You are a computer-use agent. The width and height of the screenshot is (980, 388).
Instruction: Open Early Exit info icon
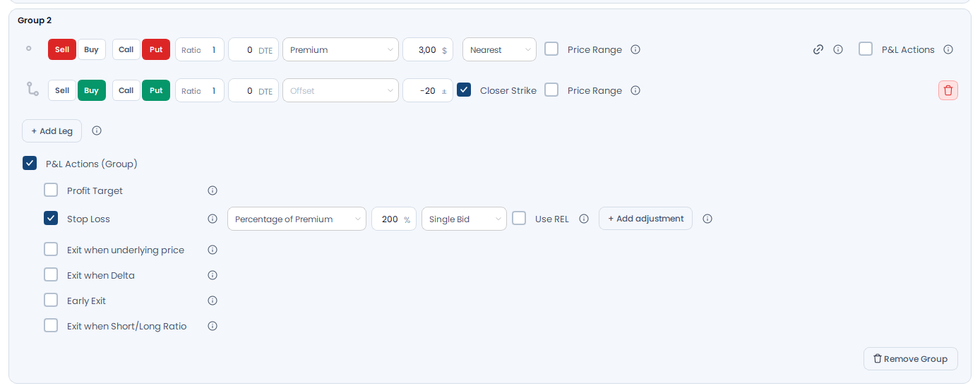[x=213, y=301]
